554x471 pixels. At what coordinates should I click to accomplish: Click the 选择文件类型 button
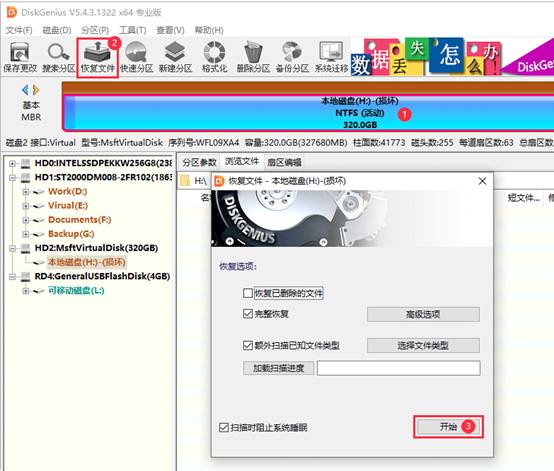coord(423,345)
